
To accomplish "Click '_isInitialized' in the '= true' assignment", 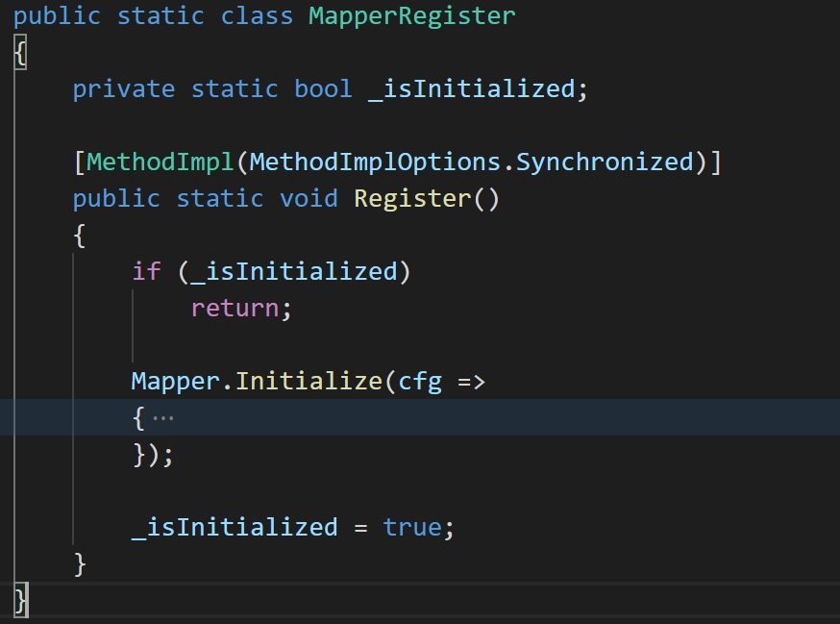I will point(235,528).
